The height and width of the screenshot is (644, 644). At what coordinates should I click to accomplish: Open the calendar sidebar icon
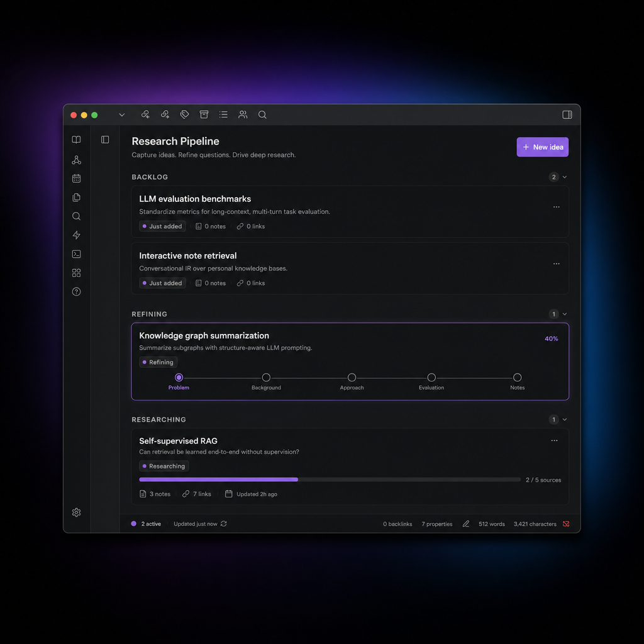pos(76,178)
